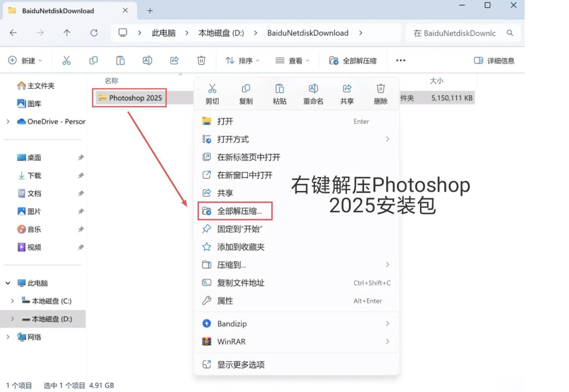
Task: Click 本地磁盘 (D:) in the address breadcrumb
Action: click(221, 33)
